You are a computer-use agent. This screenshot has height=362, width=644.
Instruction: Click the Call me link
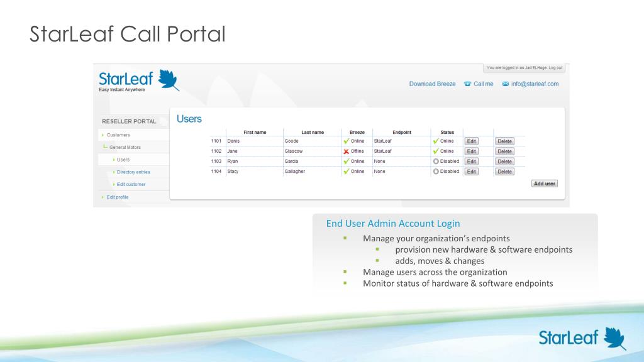point(483,84)
